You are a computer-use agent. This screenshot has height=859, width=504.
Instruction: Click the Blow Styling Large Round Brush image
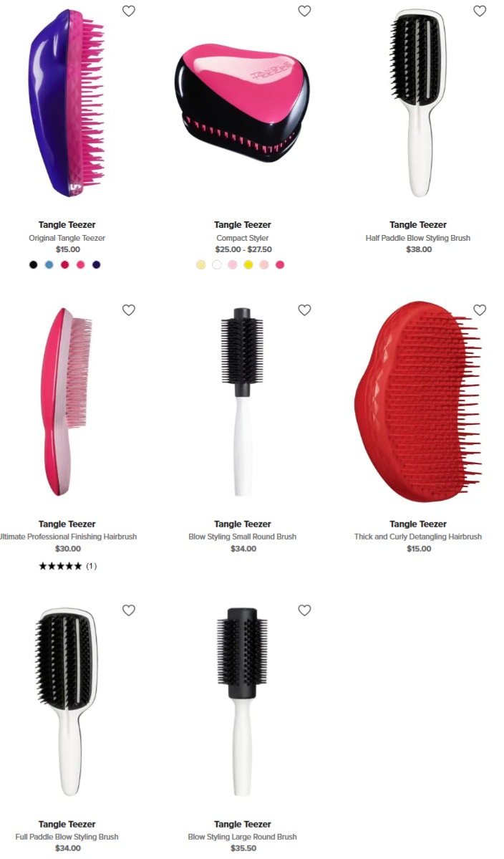(x=243, y=701)
